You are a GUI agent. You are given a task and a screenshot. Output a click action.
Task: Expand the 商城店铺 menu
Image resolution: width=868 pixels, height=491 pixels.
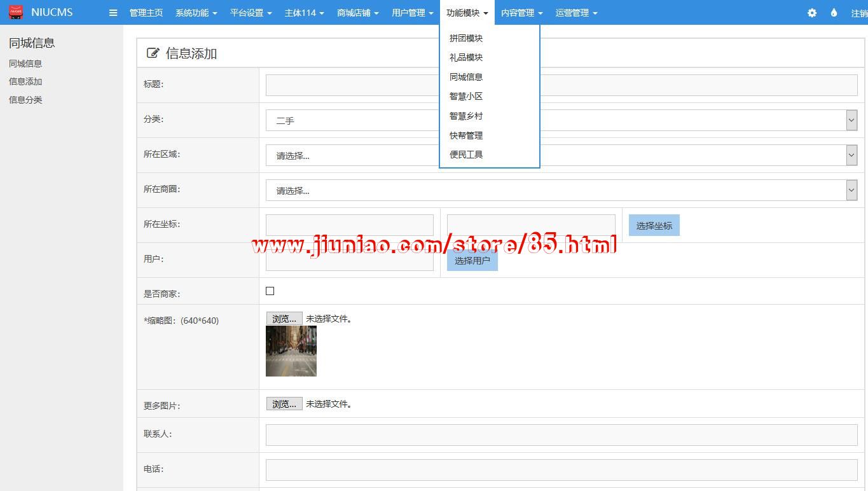(x=358, y=13)
